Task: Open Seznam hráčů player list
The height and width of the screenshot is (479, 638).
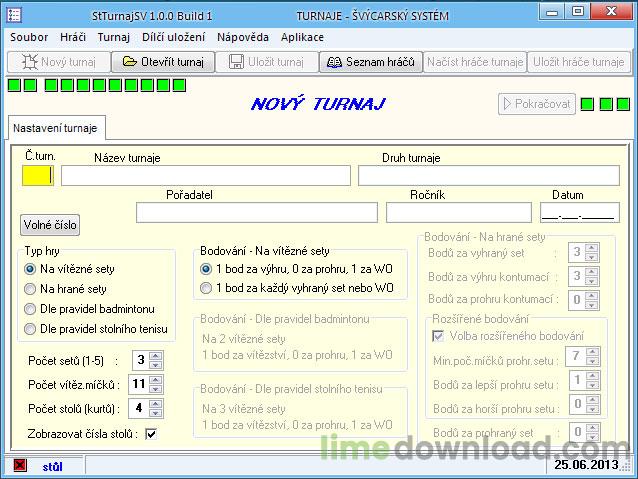Action: tap(370, 62)
